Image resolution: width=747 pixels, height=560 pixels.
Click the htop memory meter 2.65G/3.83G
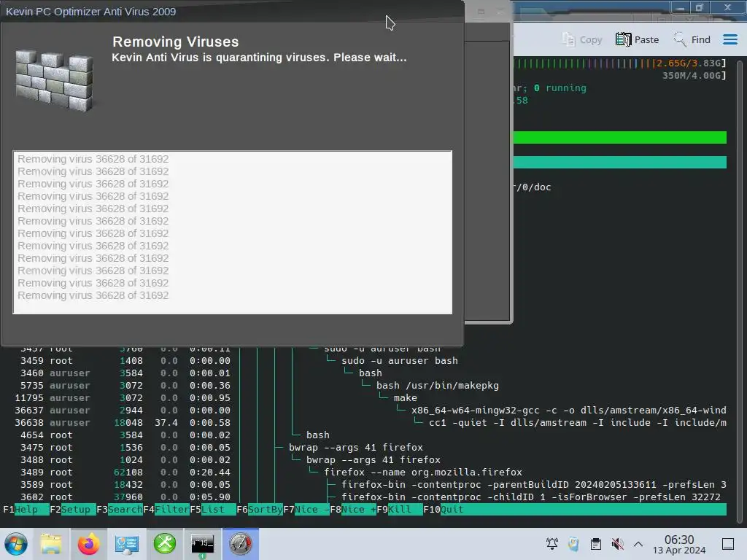coord(620,63)
